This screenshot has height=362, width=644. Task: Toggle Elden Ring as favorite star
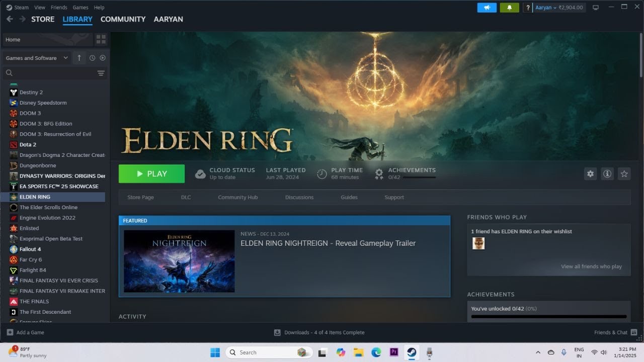point(624,173)
